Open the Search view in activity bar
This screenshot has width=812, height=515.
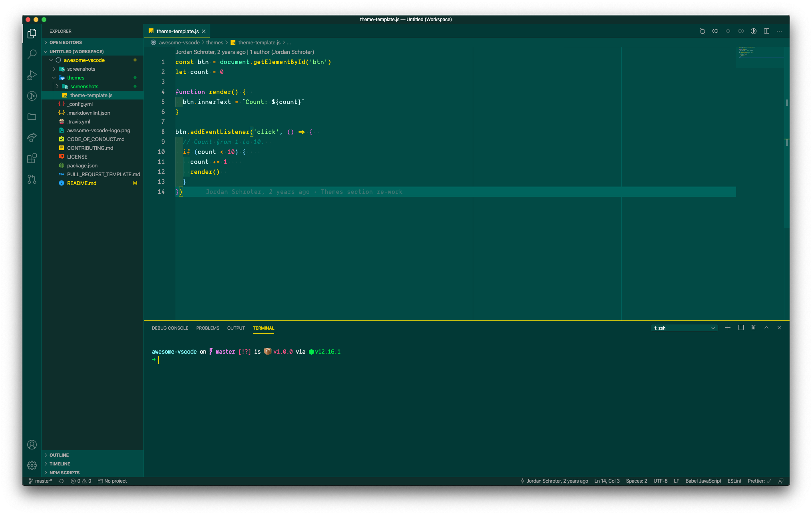tap(32, 54)
